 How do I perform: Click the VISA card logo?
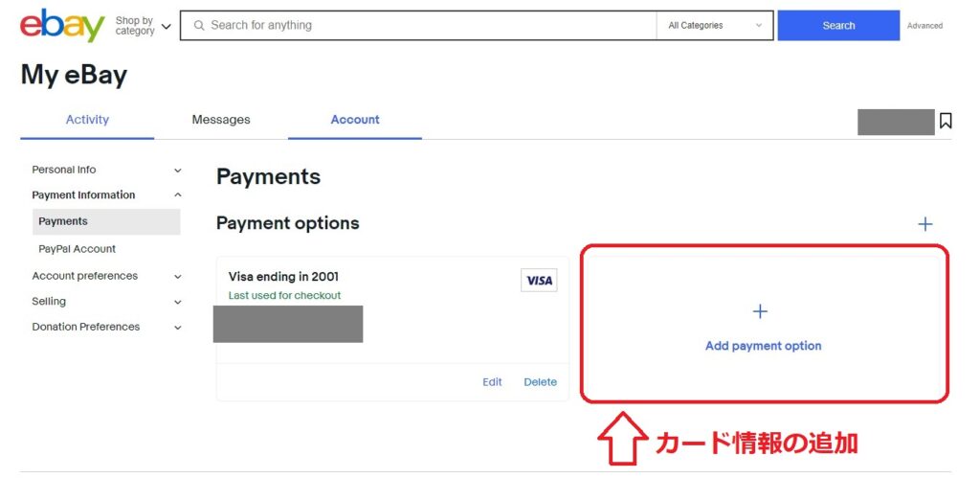pyautogui.click(x=539, y=281)
